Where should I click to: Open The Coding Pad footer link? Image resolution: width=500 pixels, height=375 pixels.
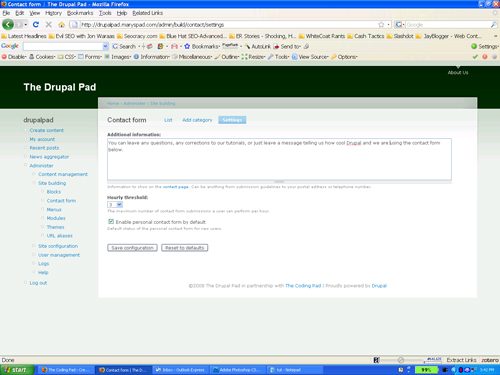(x=303, y=286)
